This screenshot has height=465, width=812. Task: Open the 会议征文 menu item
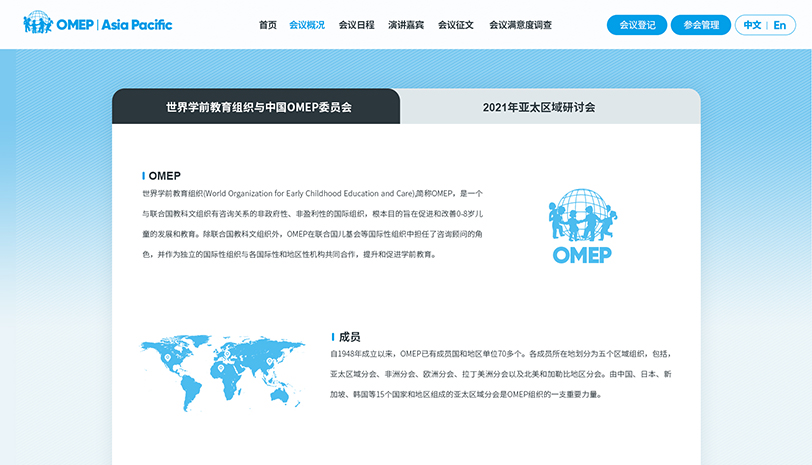coord(456,25)
